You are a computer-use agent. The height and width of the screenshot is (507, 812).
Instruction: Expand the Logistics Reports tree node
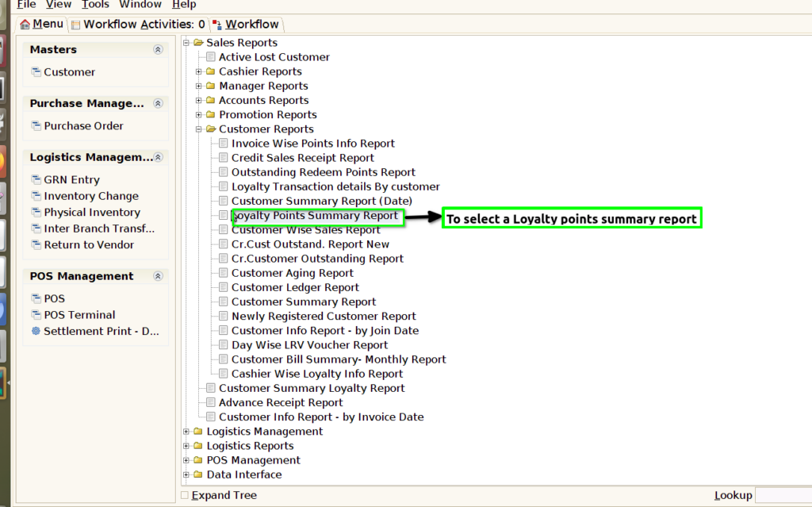[x=186, y=446]
